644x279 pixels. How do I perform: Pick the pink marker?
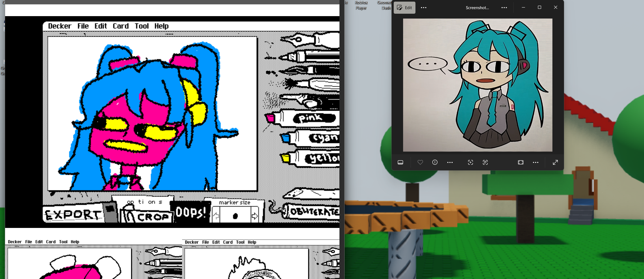pos(302,118)
